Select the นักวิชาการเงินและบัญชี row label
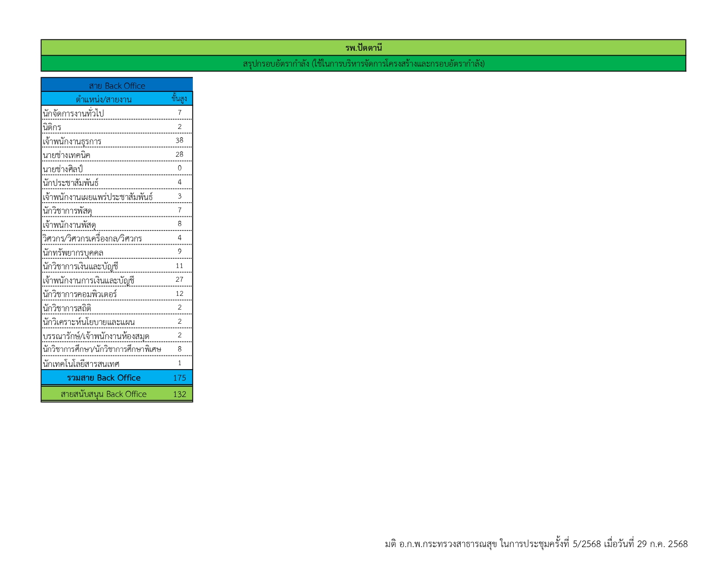Viewport: 728px width, 563px height. pyautogui.click(x=80, y=267)
